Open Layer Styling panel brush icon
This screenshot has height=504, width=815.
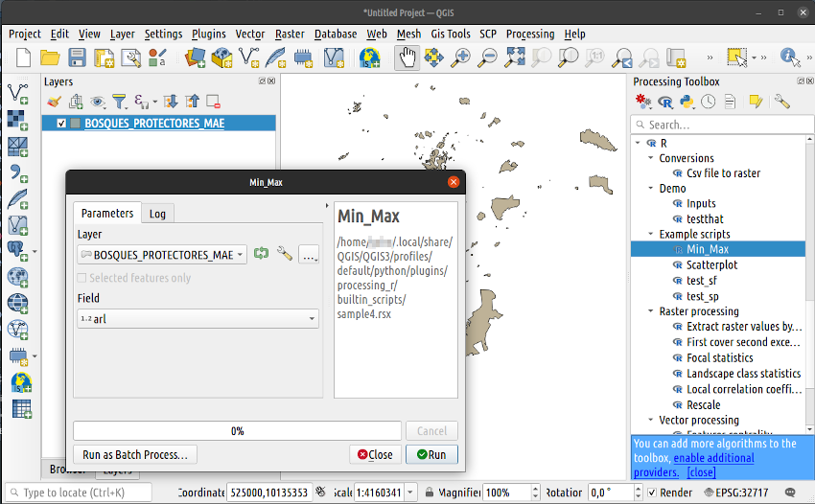54,102
